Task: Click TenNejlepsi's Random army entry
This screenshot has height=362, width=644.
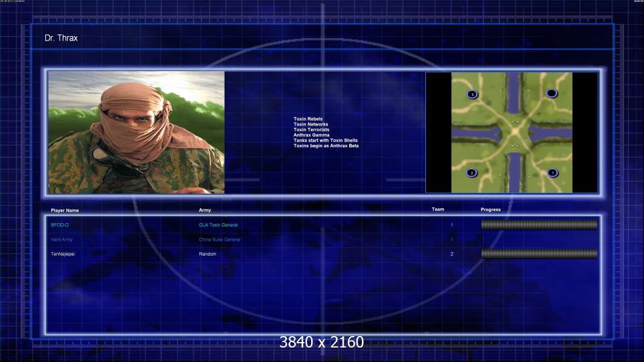Action: tap(207, 254)
